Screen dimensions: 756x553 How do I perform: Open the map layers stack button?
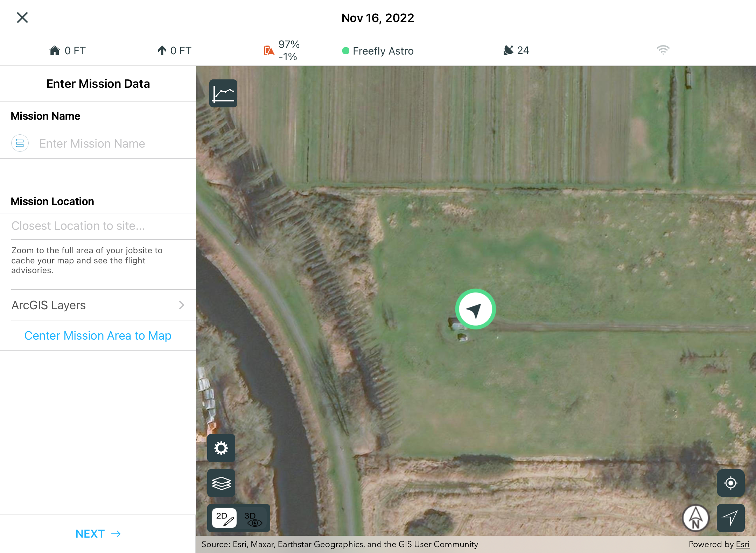pyautogui.click(x=221, y=483)
